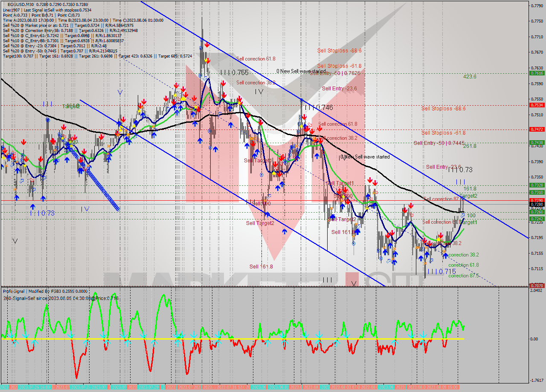Click the 'I I I 0.755' wave label

pos(235,73)
